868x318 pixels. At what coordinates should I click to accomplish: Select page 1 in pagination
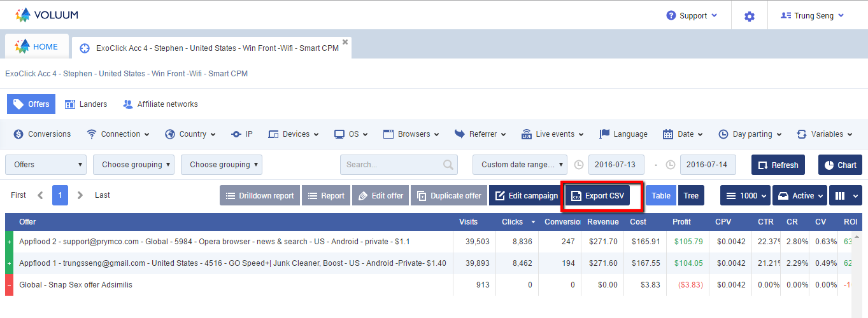pyautogui.click(x=60, y=195)
